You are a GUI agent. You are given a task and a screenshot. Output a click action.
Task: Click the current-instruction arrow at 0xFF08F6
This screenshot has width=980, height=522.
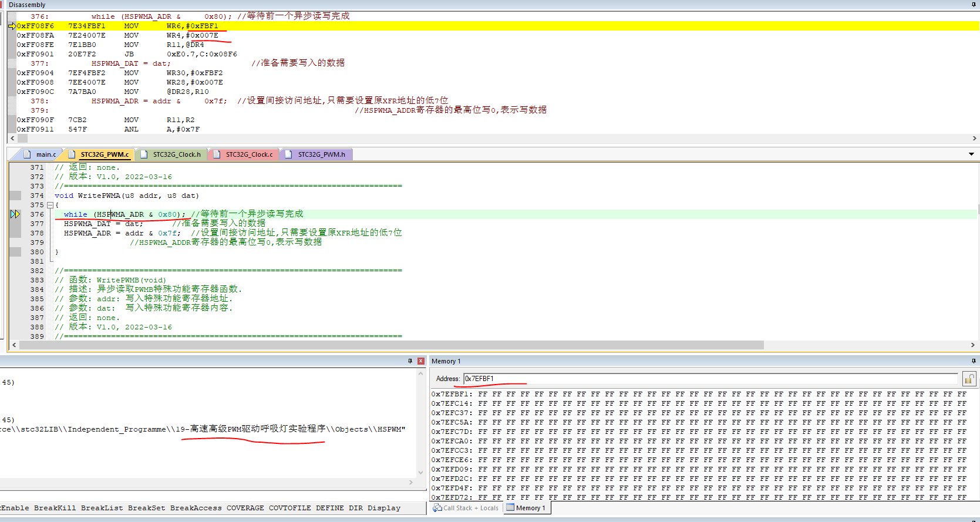point(12,26)
